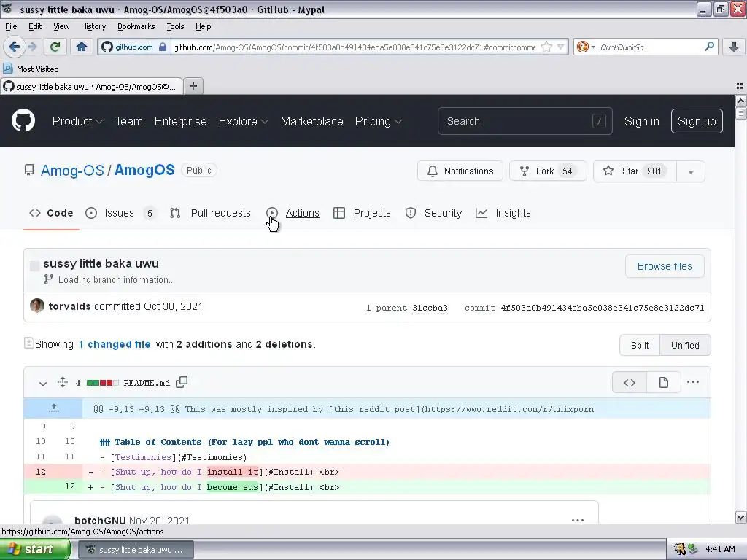This screenshot has height=560, width=747.
Task: Click the system tray security icon
Action: pyautogui.click(x=680, y=549)
